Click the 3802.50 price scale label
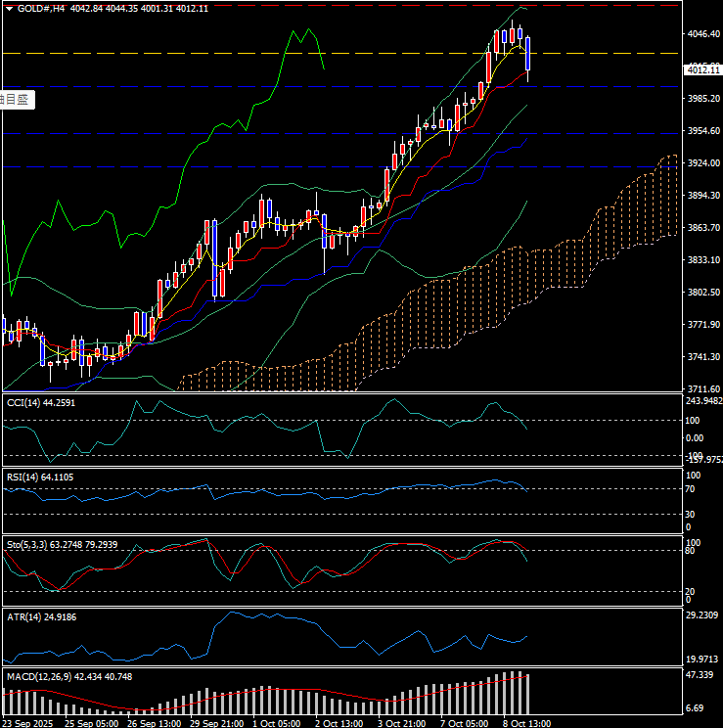Viewport: 723px width, 728px height. point(702,293)
